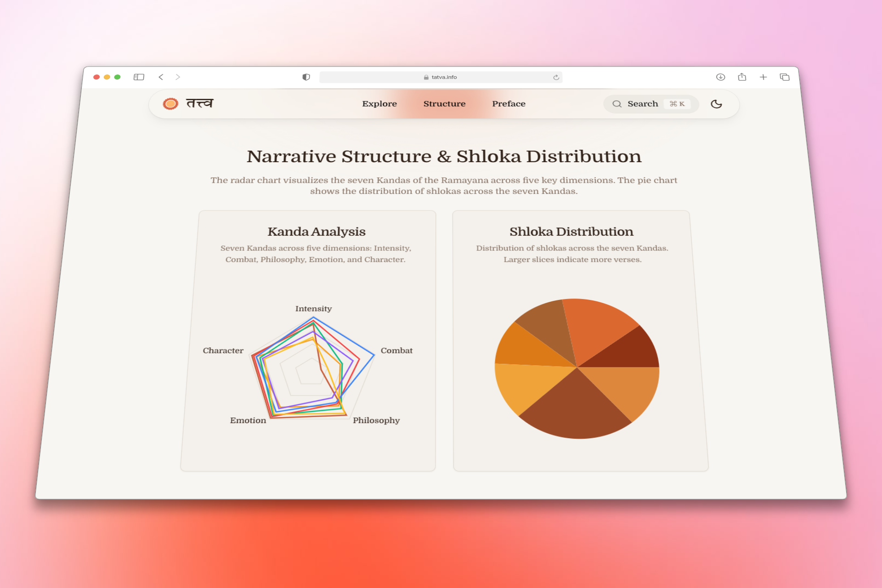The width and height of the screenshot is (882, 588).
Task: Go forward with browser forward arrow
Action: pos(178,77)
